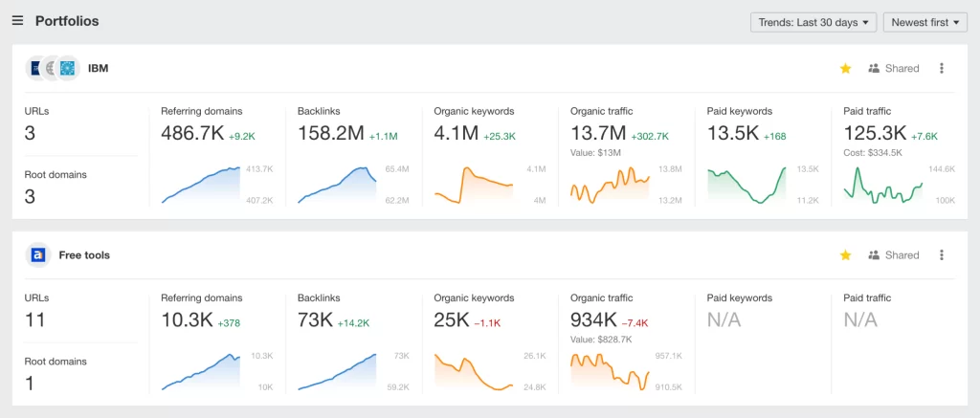This screenshot has height=418, width=980.
Task: Click the IBM paid keywords green chart
Action: pos(746,185)
